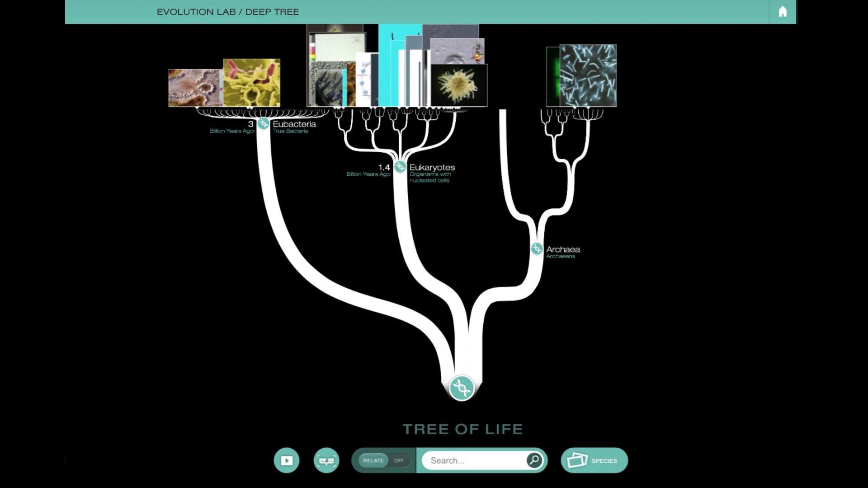
Task: Toggle the Relate switch
Action: [384, 460]
